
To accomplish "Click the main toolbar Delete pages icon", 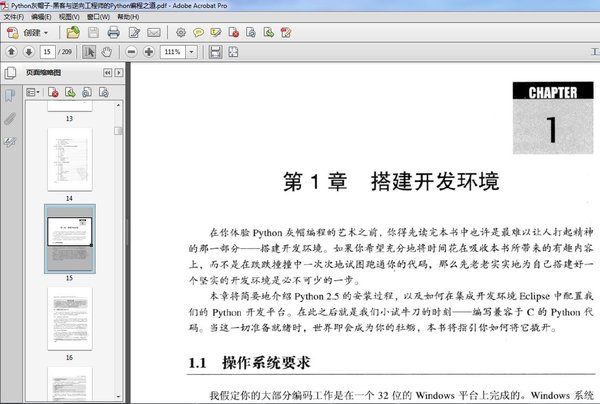I will [x=233, y=33].
